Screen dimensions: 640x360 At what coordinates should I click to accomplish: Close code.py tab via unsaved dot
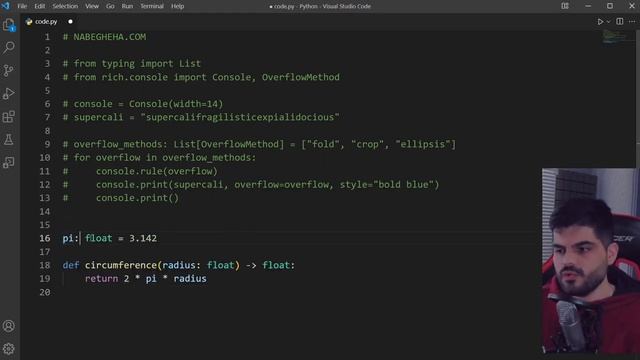click(x=70, y=22)
